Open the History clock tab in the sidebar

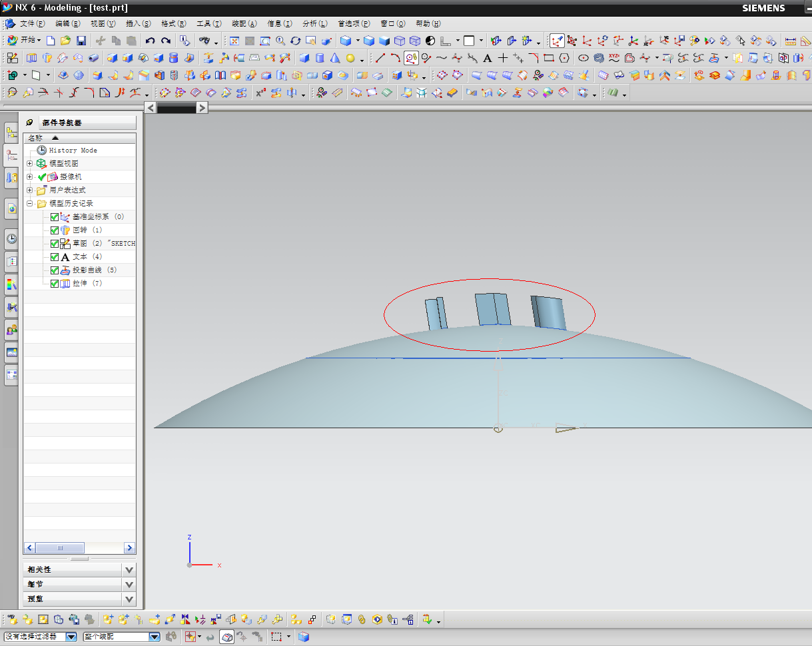[x=11, y=238]
